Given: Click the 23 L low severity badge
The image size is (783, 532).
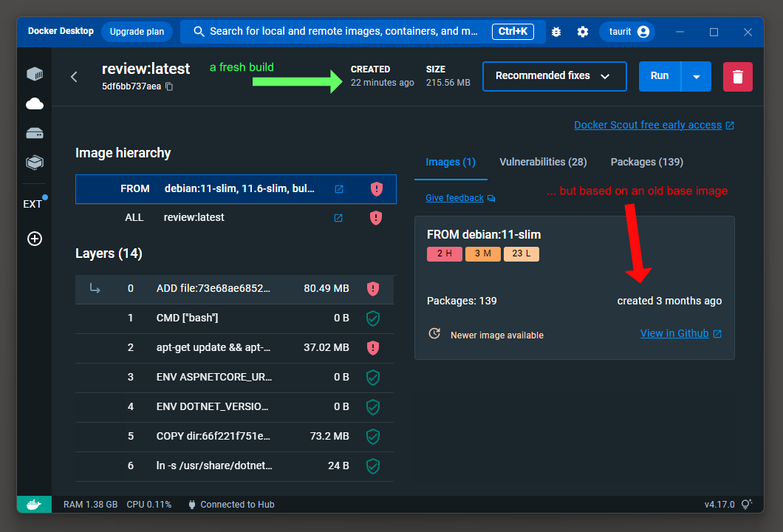Looking at the screenshot, I should (522, 253).
